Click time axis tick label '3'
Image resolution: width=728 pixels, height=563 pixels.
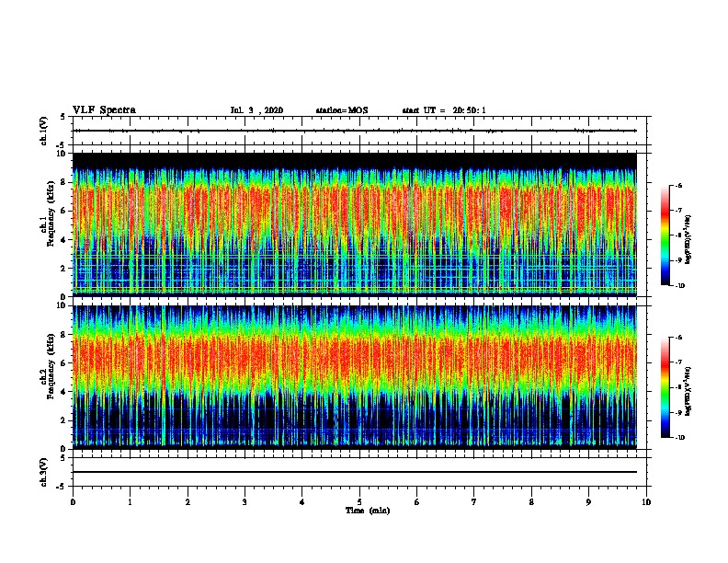point(245,502)
